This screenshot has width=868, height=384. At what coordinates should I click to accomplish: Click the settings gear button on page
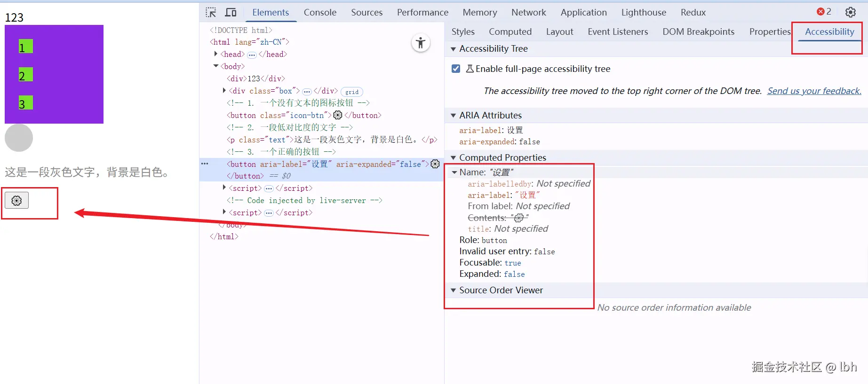[16, 201]
